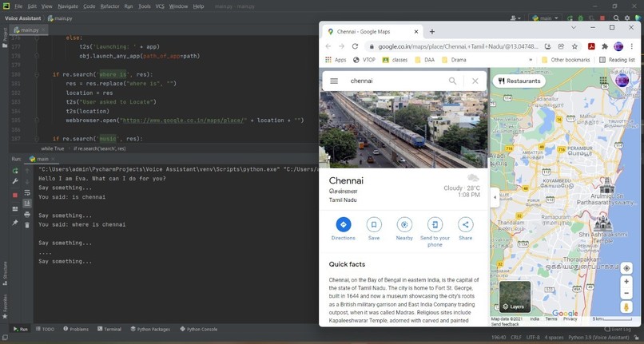Screen dimensions: 644x344
Task: Toggle soft-wrap in Run console
Action: tap(27, 192)
